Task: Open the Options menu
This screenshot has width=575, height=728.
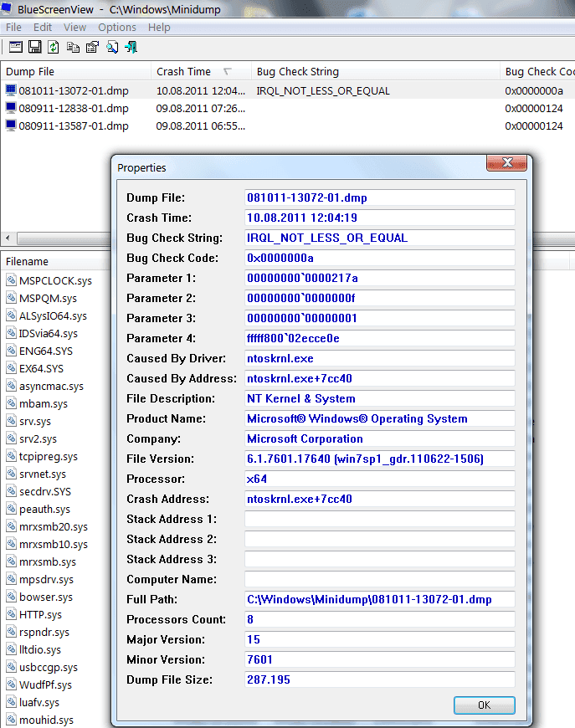Action: click(117, 28)
